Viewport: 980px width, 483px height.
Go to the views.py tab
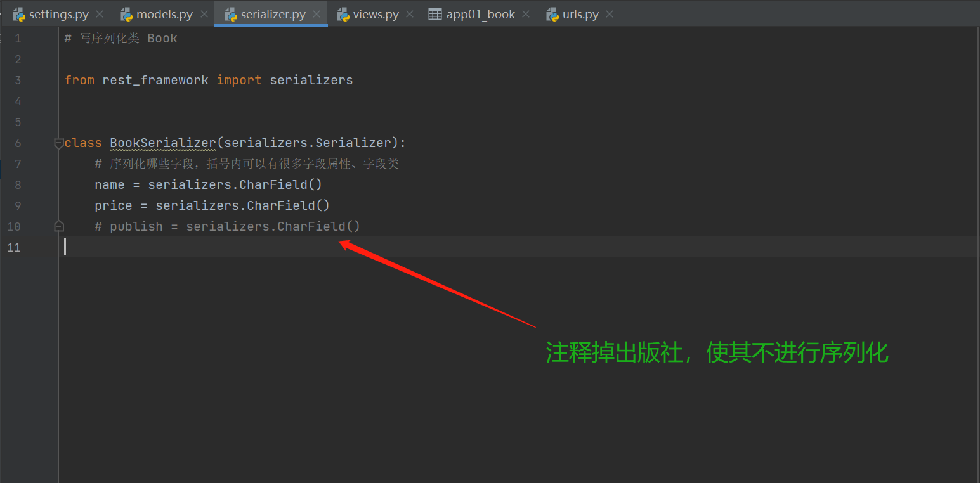[376, 14]
